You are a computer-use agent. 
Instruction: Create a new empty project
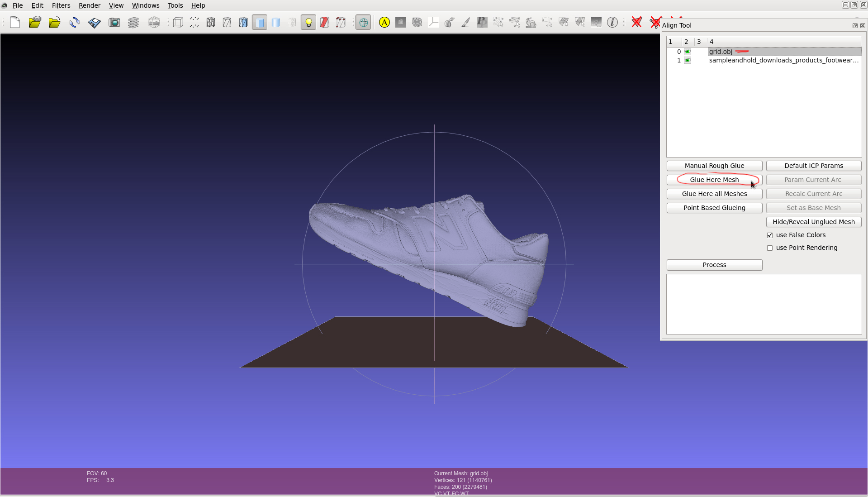tap(15, 22)
